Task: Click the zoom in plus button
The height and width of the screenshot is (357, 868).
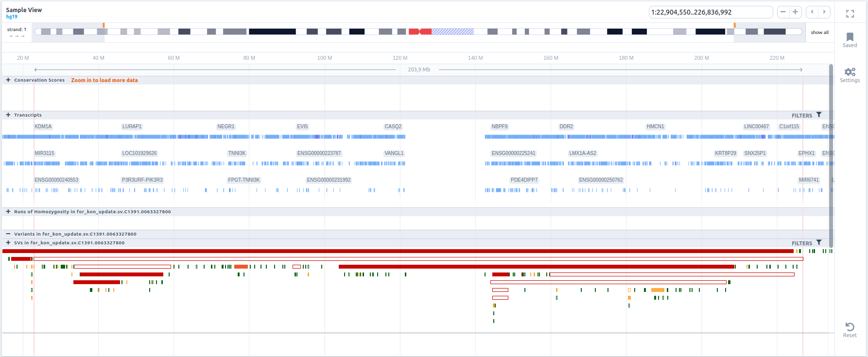Action: click(795, 12)
